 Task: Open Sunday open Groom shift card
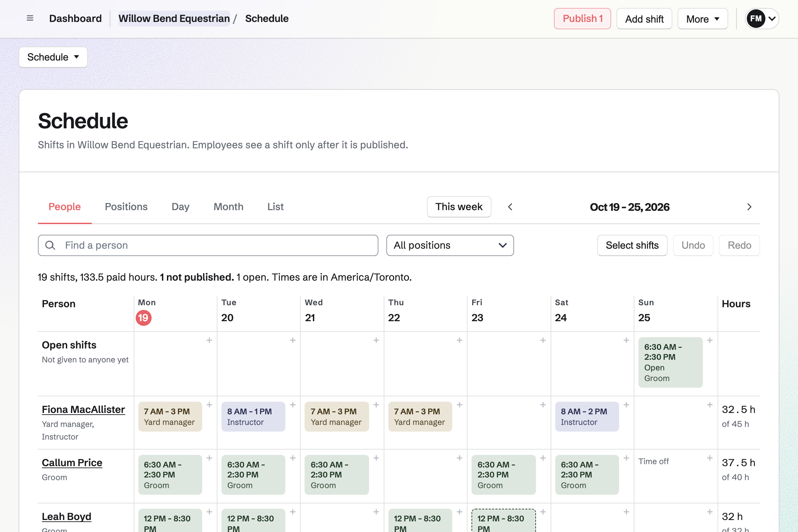click(670, 362)
